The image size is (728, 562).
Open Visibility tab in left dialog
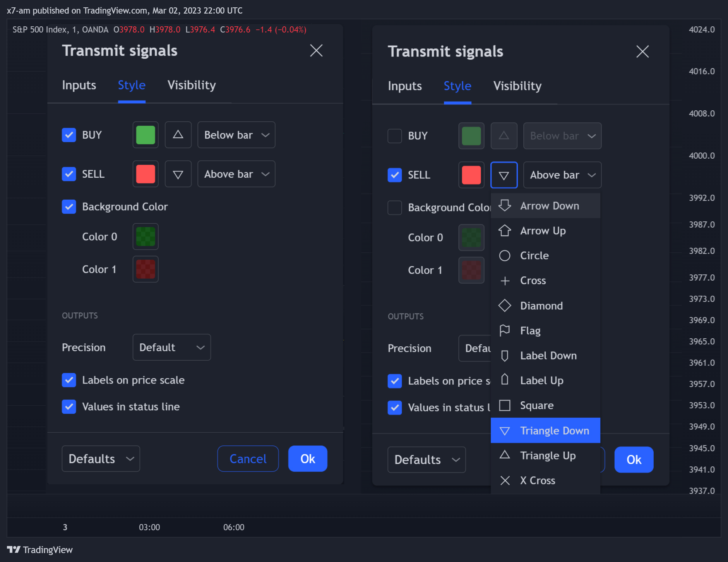click(192, 85)
